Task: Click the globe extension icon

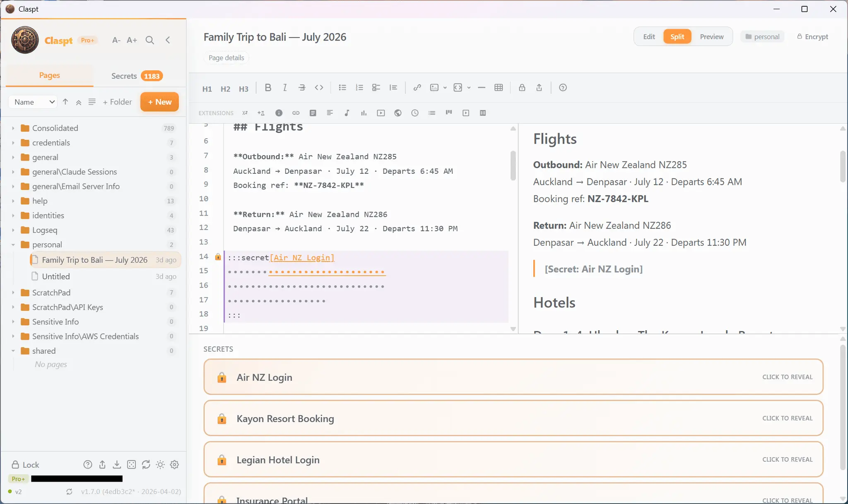Action: pos(398,113)
